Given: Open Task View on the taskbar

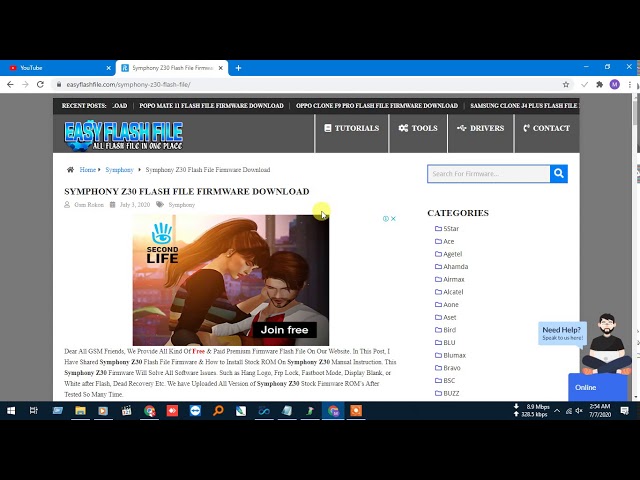Looking at the screenshot, I should pyautogui.click(x=34, y=411).
